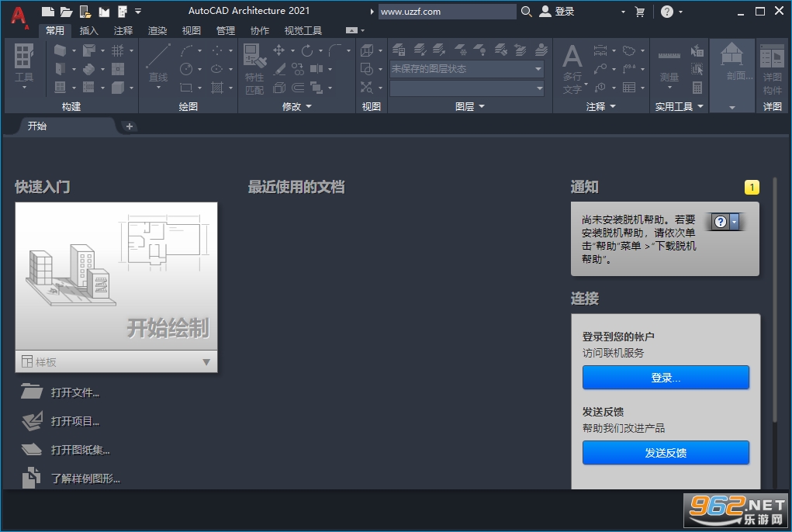The image size is (792, 532).
Task: Create a new drawing from quick access toolbar
Action: click(x=47, y=11)
